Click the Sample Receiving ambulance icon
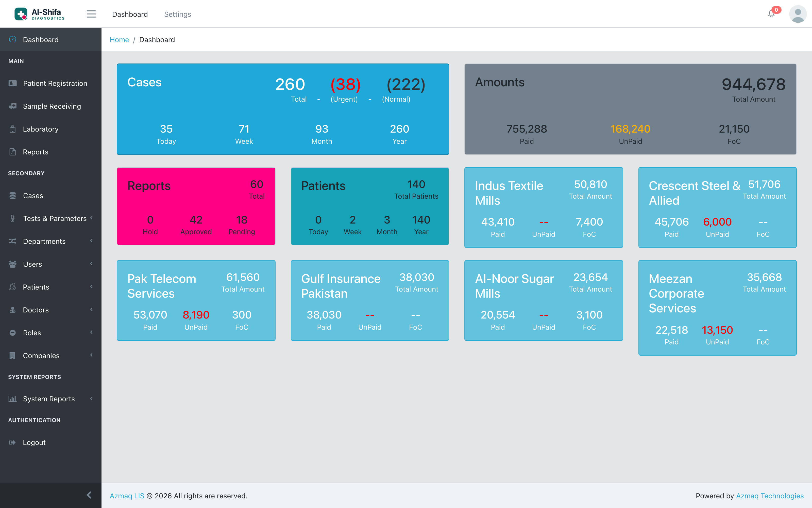812x508 pixels. tap(12, 106)
